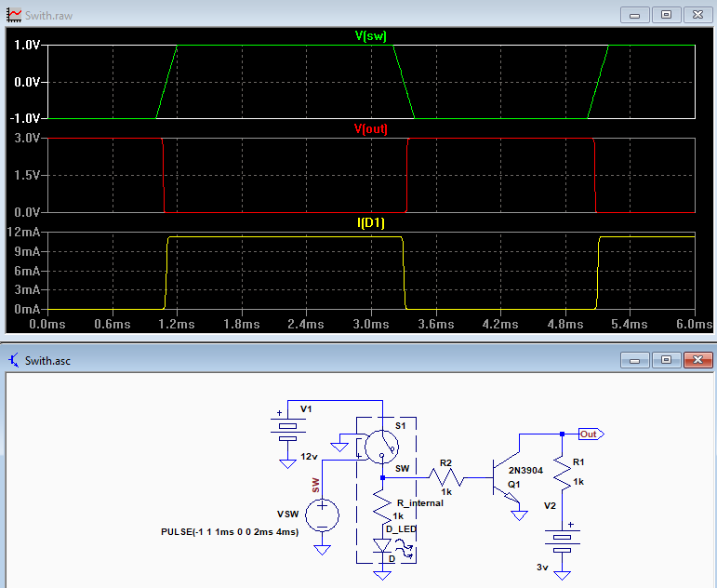Click the -1.0V axis label on V(sw) pane
717x588 pixels.
tap(25, 118)
